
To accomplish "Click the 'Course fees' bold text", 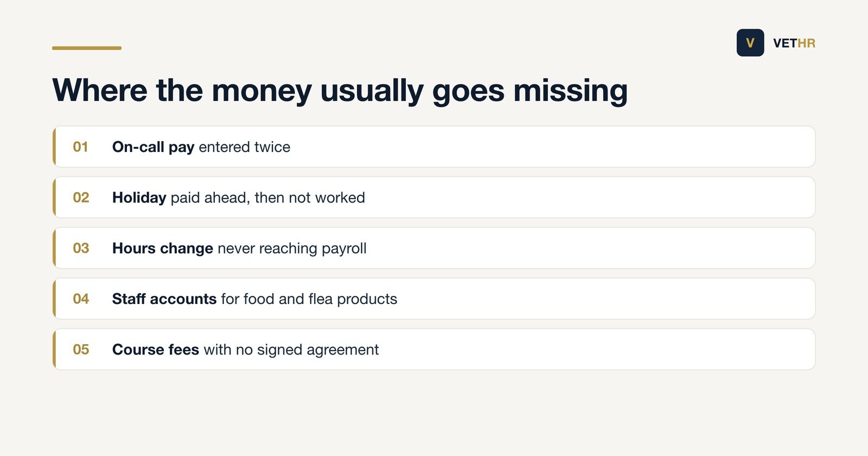I will [156, 350].
